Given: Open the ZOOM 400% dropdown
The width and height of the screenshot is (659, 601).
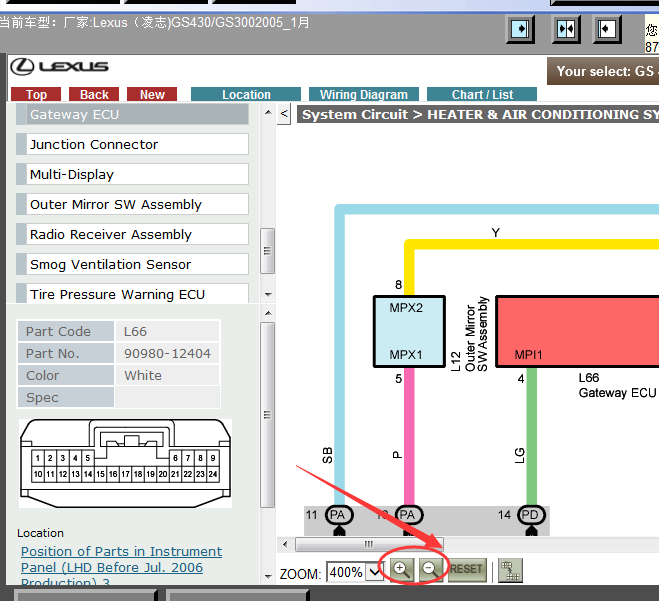Looking at the screenshot, I should (374, 572).
